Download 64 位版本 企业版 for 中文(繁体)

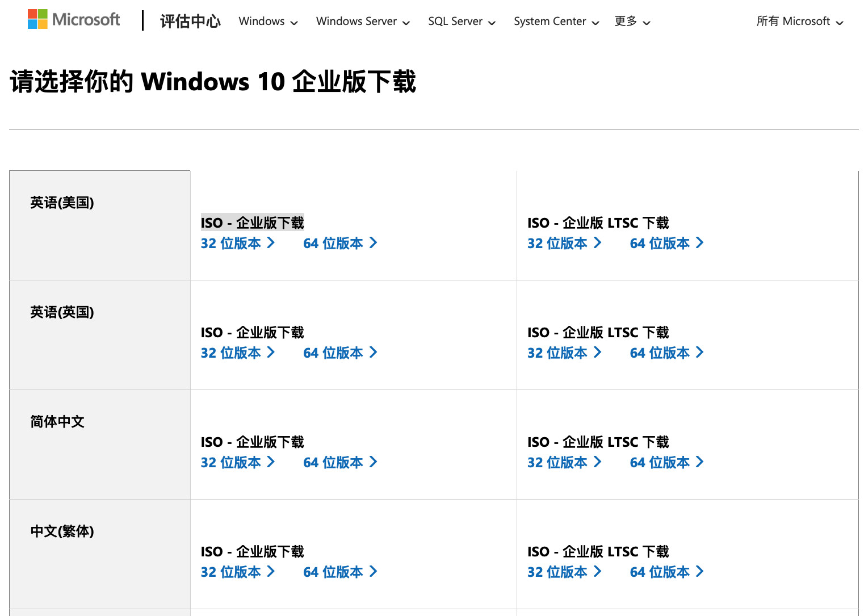point(341,572)
